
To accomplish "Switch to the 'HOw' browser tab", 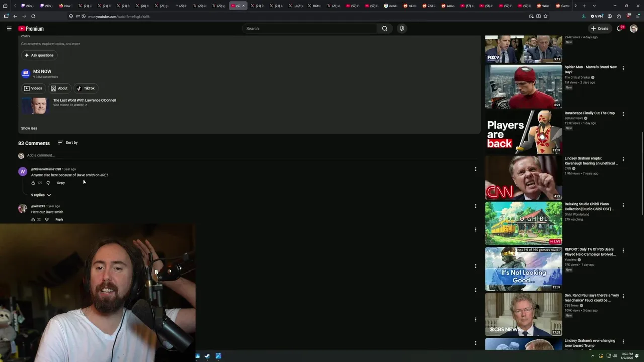I will tap(314, 6).
